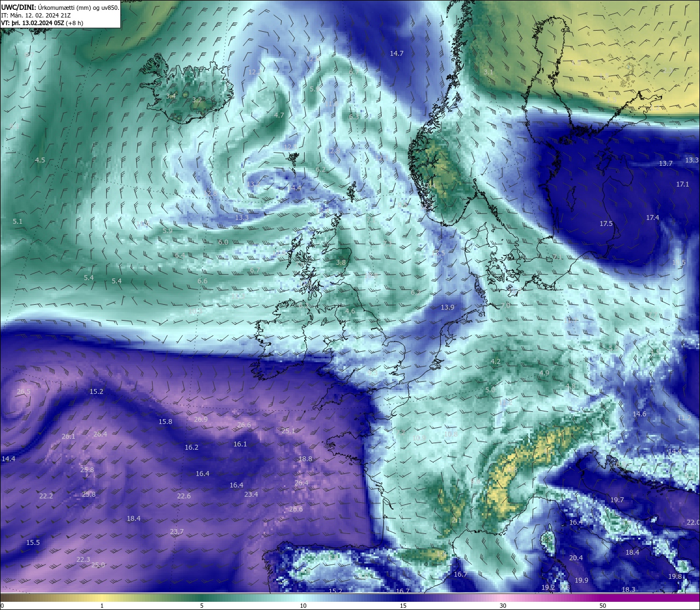700x610 pixels.
Task: Click the 14.6 value over eastern Europe
Action: (x=639, y=414)
